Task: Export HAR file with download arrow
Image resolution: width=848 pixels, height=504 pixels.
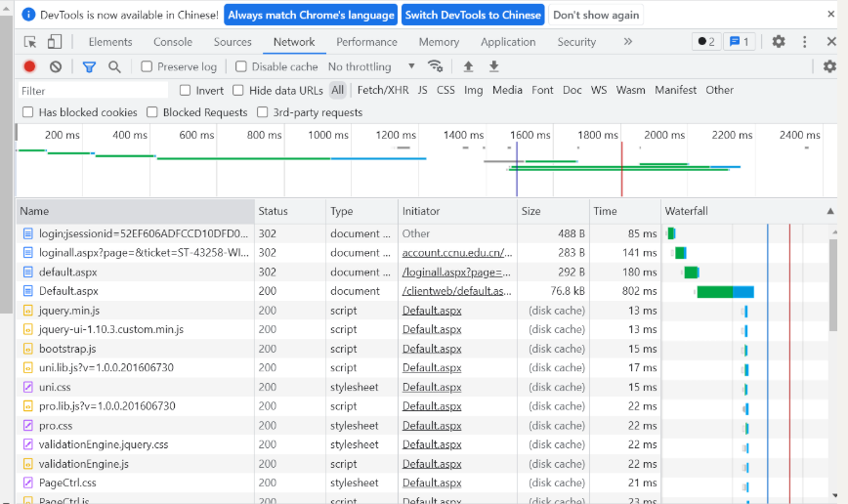Action: coord(493,66)
